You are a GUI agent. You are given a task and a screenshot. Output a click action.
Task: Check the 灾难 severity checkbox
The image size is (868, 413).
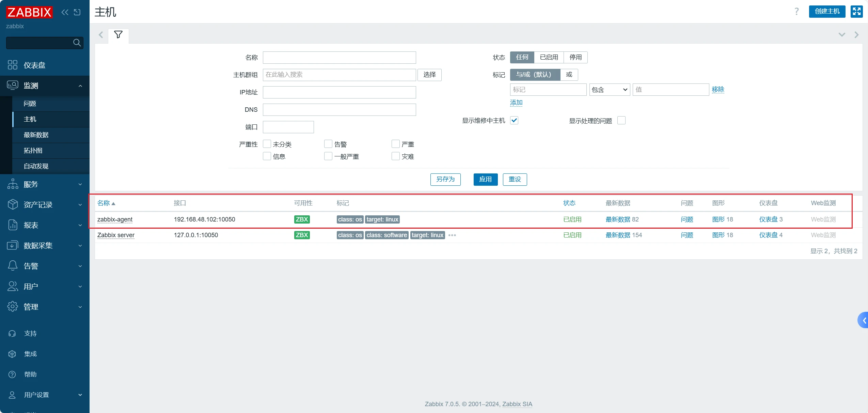pyautogui.click(x=395, y=156)
